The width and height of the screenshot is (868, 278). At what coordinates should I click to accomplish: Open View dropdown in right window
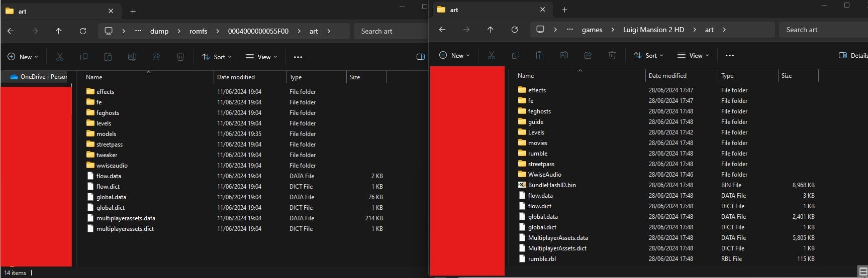[693, 55]
